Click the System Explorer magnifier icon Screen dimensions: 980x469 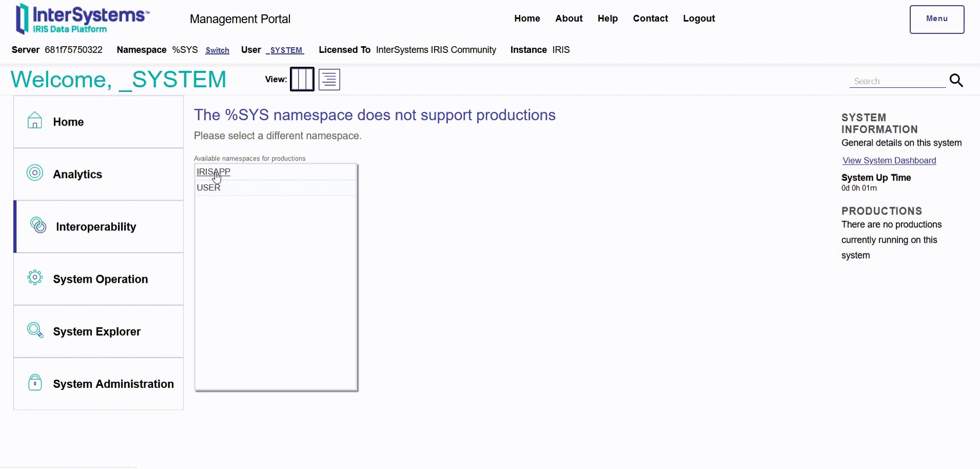point(35,330)
